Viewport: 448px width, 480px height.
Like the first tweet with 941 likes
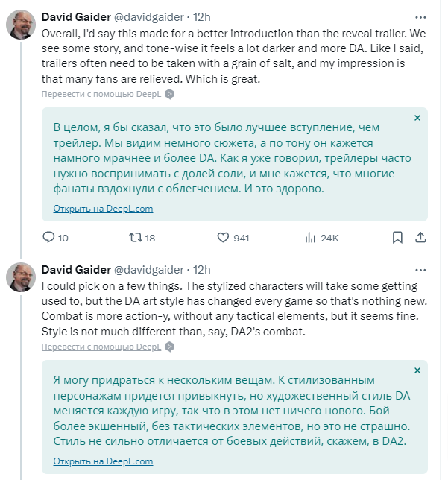pyautogui.click(x=223, y=238)
